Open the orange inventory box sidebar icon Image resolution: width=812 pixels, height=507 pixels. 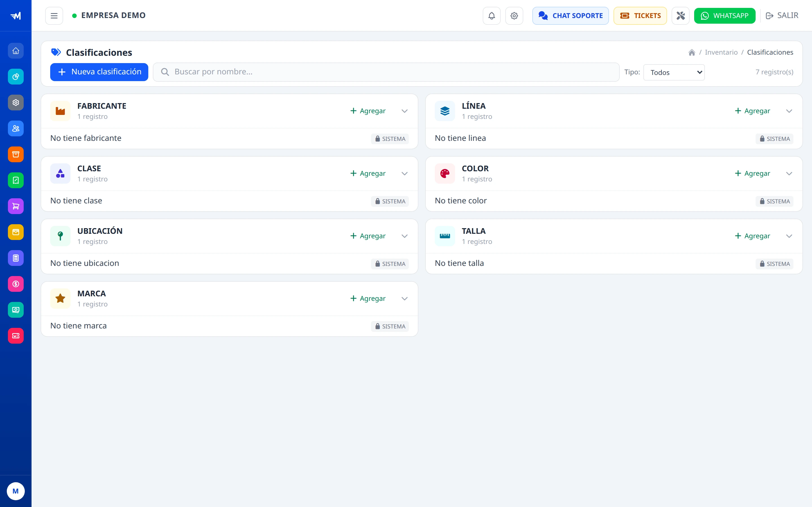coord(16,154)
